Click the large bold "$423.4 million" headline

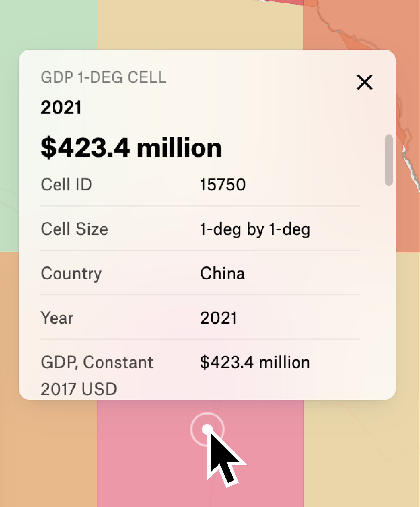point(131,148)
